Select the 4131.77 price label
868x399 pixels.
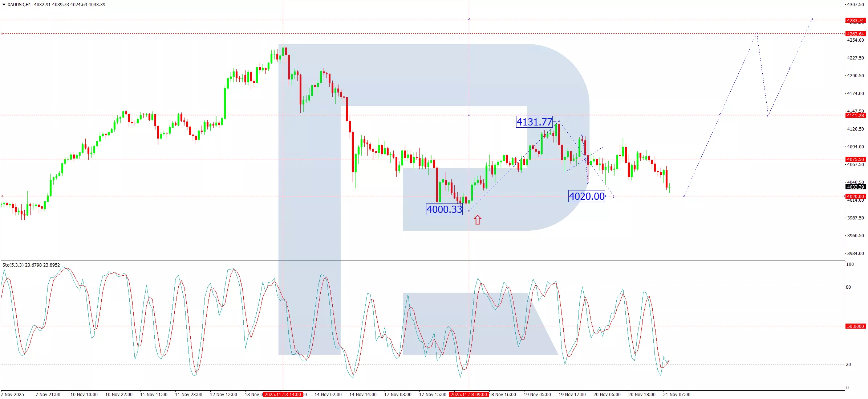coord(534,122)
